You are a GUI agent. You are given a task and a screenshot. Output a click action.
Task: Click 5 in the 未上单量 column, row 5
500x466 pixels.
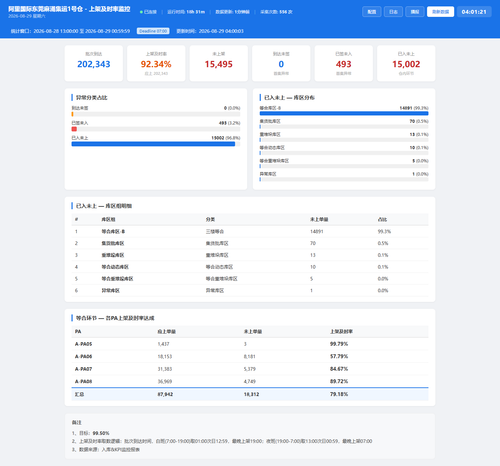coord(311,279)
